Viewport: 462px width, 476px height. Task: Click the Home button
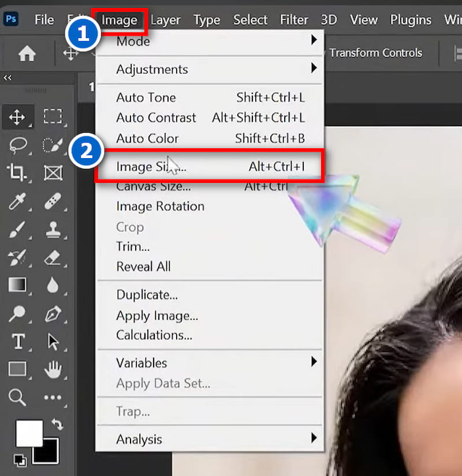[x=27, y=53]
